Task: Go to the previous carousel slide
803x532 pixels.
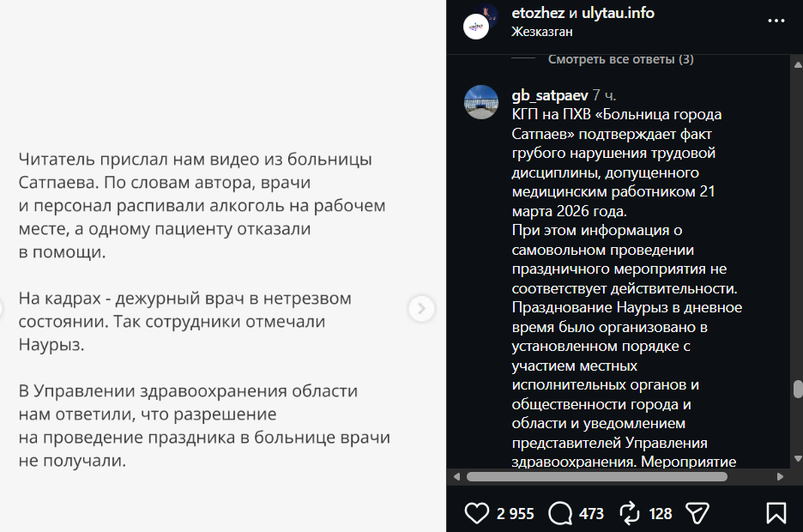Action: point(3,308)
